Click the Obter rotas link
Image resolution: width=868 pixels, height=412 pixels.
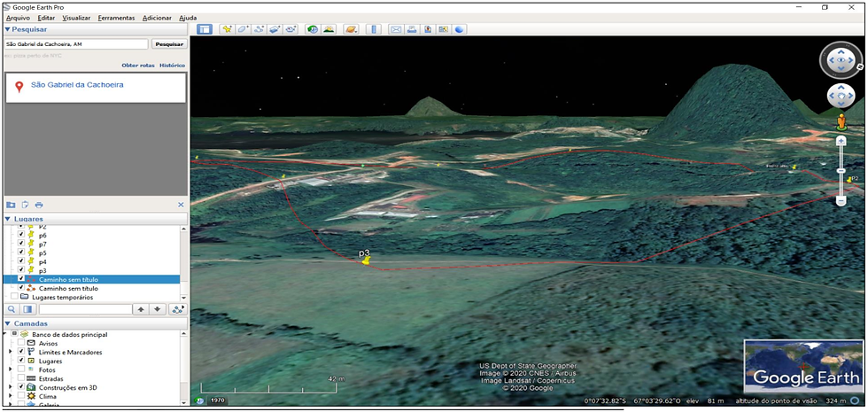tap(137, 65)
